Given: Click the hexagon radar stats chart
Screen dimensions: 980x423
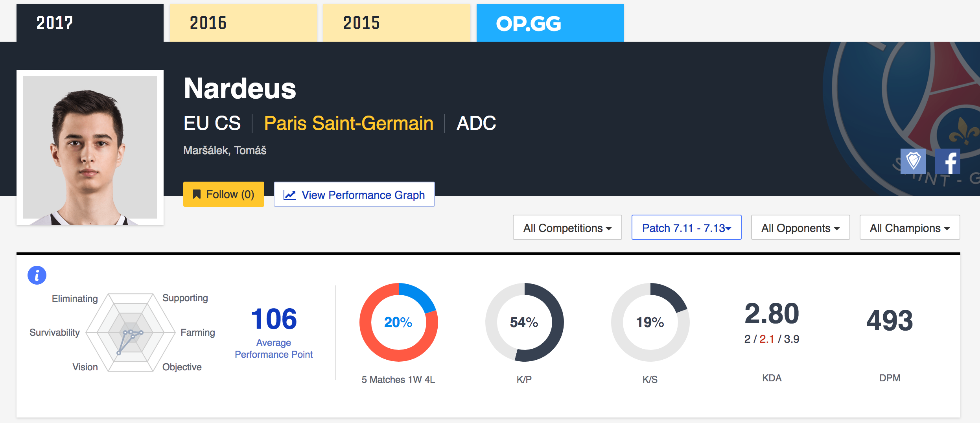Looking at the screenshot, I should point(131,333).
